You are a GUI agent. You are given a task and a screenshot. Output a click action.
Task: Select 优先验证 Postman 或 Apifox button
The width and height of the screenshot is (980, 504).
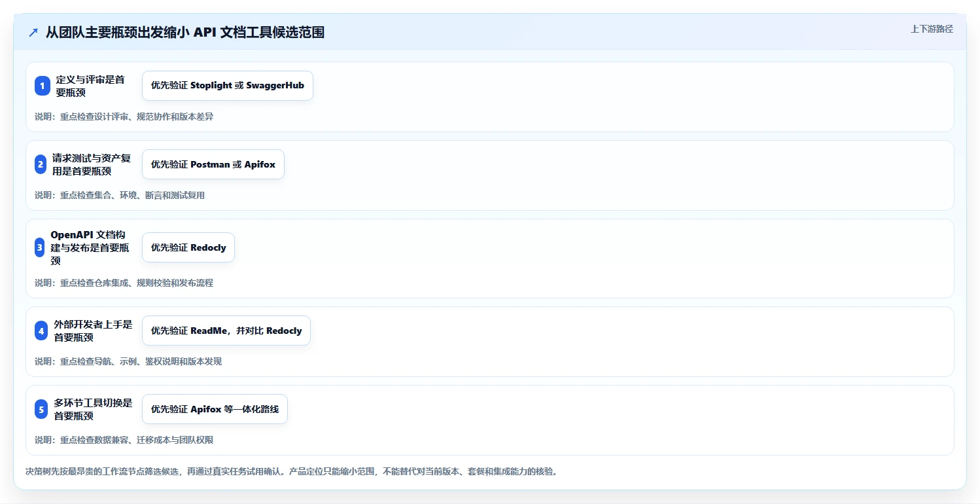tap(213, 164)
